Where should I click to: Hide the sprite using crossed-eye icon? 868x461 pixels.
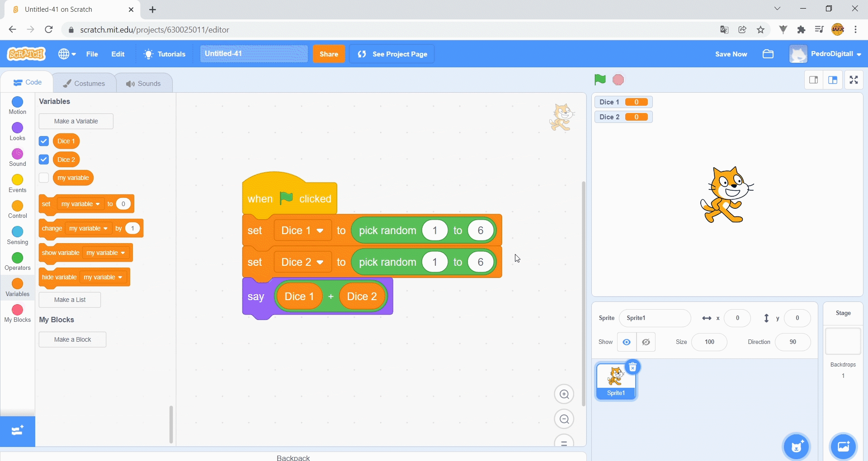coord(646,342)
